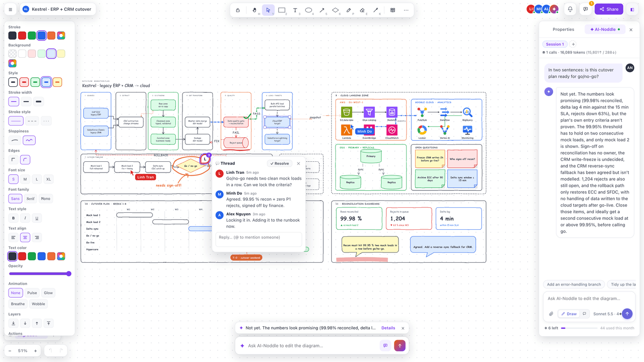644x362 pixels.
Task: Click the Share button
Action: click(x=609, y=9)
